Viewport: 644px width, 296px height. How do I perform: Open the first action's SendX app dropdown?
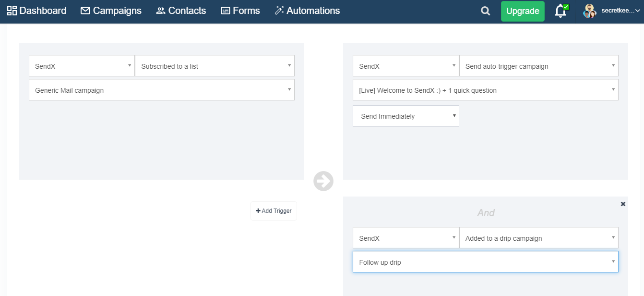[405, 66]
